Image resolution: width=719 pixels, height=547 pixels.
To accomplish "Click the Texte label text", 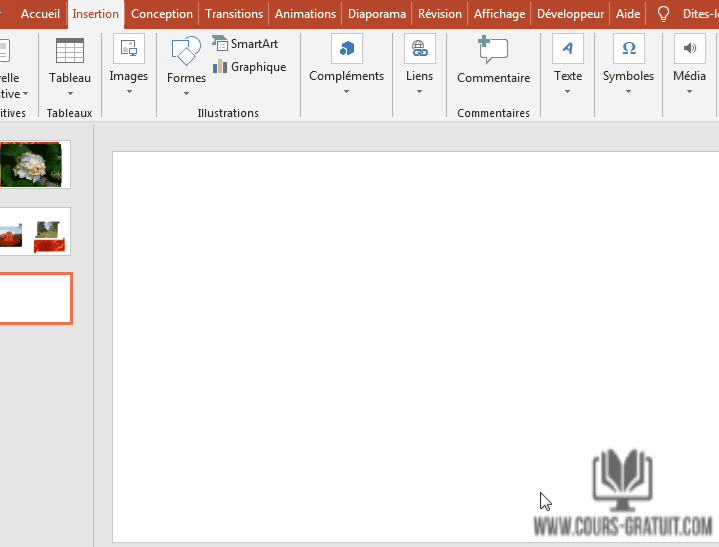I will 568,76.
